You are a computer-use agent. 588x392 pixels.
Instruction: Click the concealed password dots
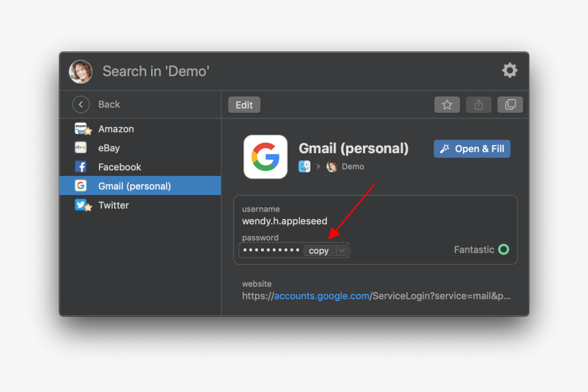click(x=271, y=250)
